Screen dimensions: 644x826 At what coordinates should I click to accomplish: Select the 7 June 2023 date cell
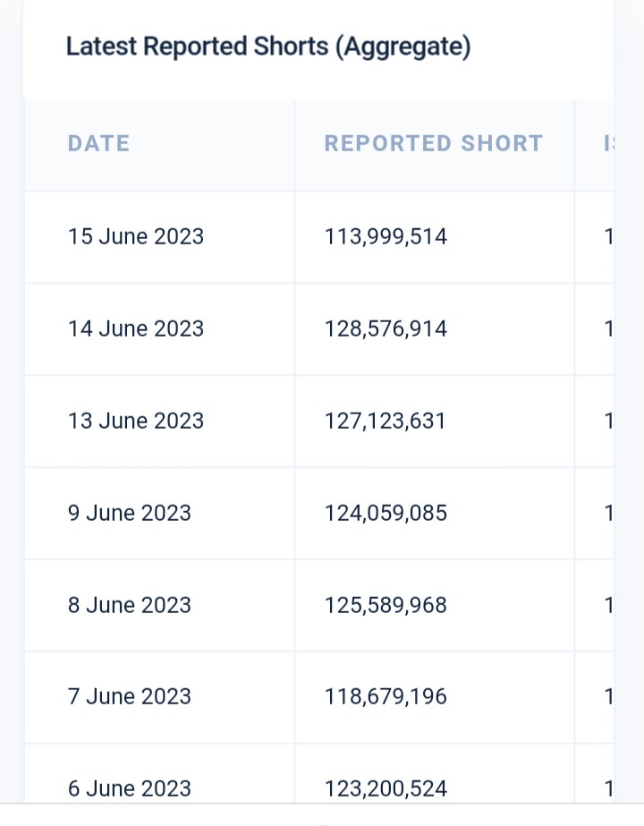coord(130,697)
